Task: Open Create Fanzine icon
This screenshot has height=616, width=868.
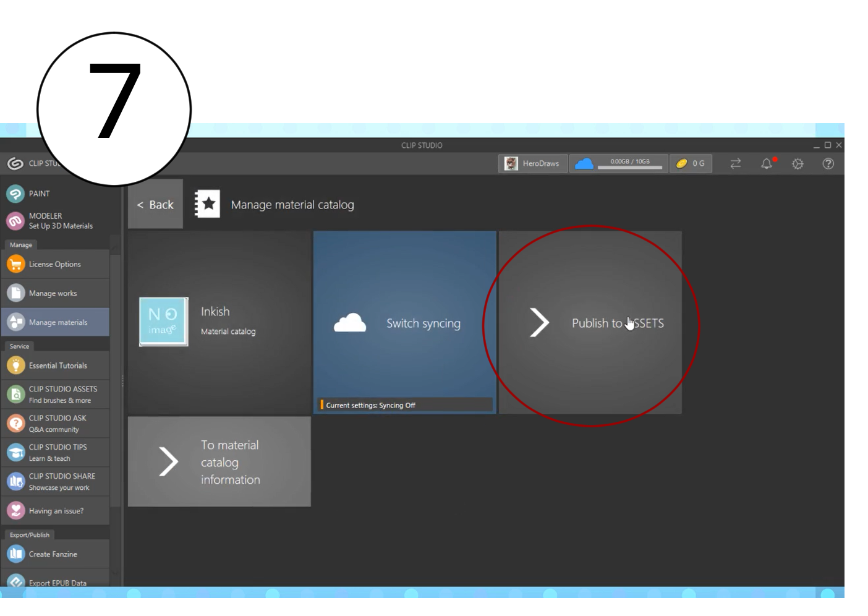Action: pyautogui.click(x=15, y=554)
